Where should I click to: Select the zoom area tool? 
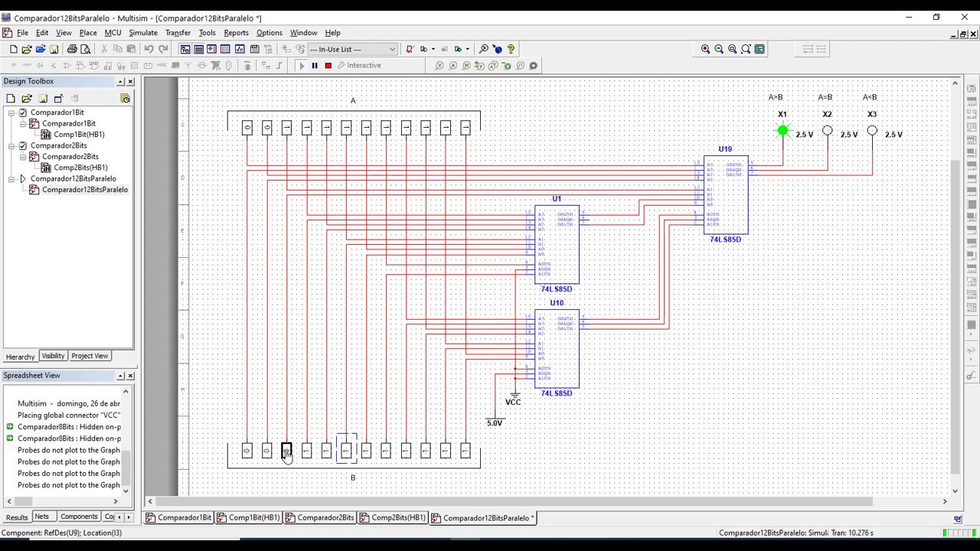click(733, 49)
